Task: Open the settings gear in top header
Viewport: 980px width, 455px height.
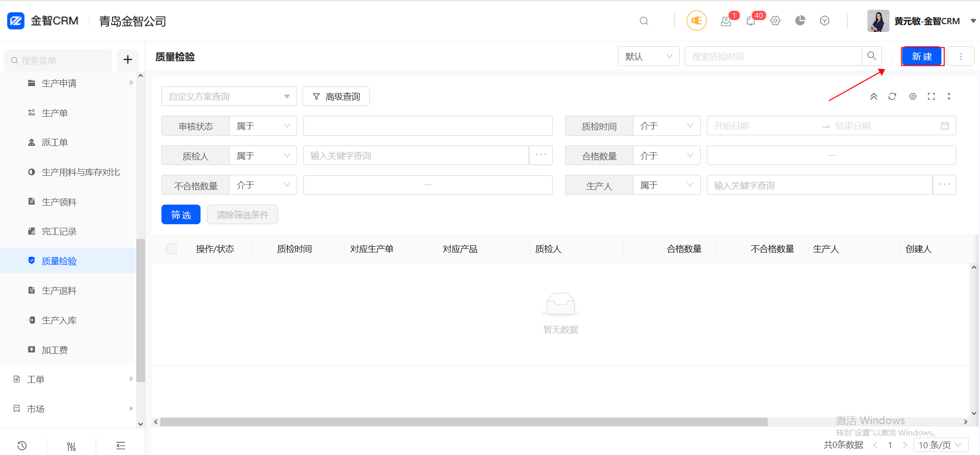Action: click(775, 21)
